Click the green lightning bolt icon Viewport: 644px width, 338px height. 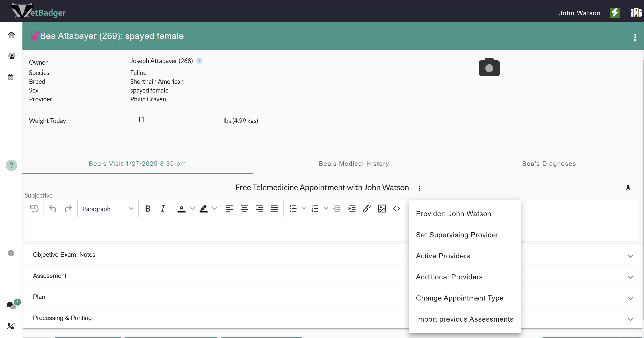(x=615, y=13)
